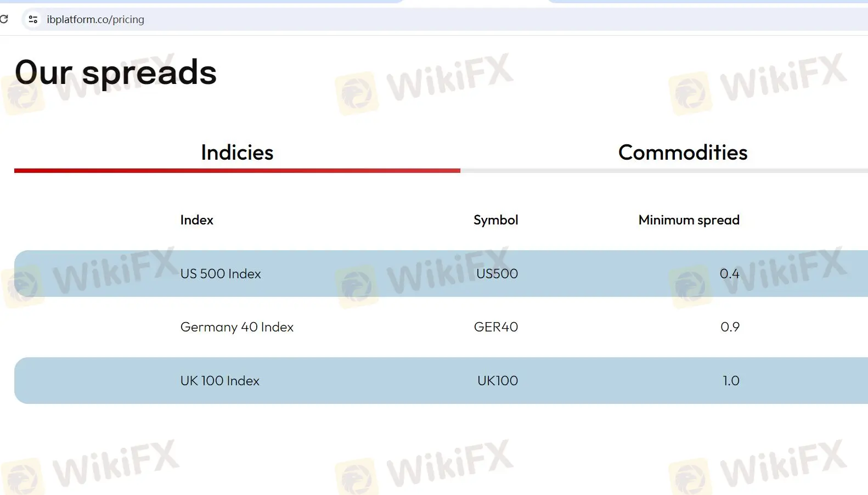The image size is (868, 495).
Task: Click the gray underline beneath Commodities
Action: 664,171
